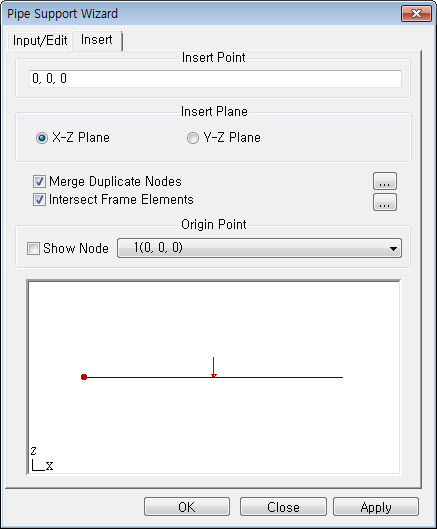Click the Z-X axis indicator in preview

tap(42, 459)
